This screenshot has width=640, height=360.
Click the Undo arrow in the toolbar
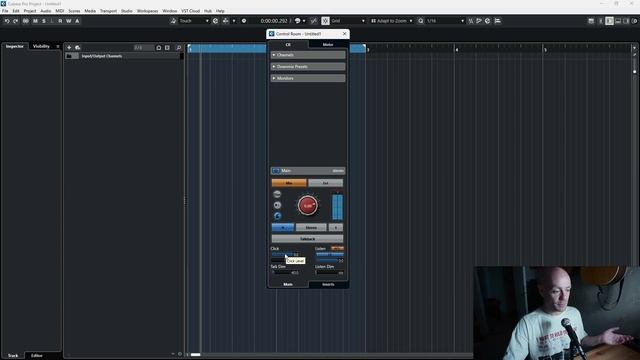(7, 21)
